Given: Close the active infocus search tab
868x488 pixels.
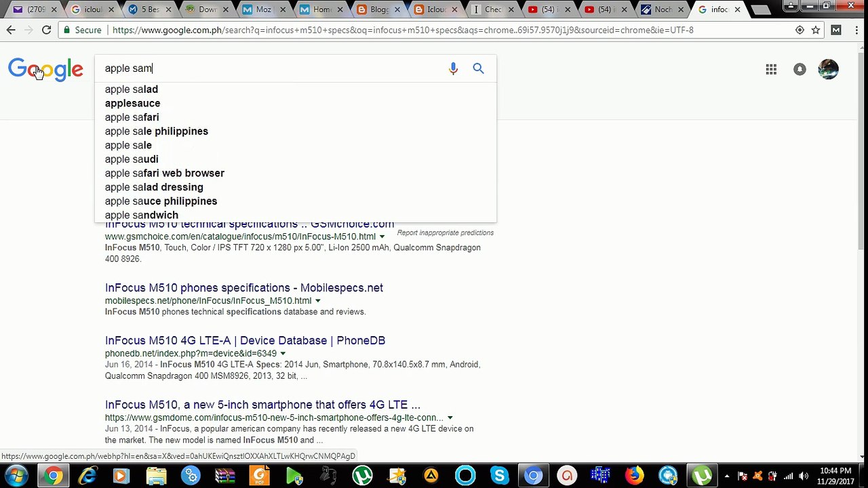Looking at the screenshot, I should point(737,9).
